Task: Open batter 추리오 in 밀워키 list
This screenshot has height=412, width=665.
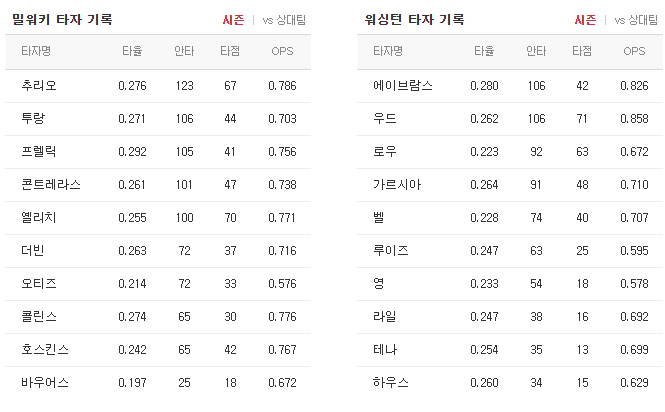Action: [x=39, y=86]
